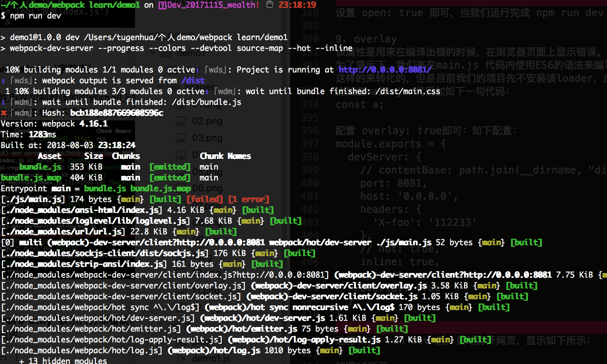Viewport: 607px width, 364px height.
Task: Click the 353 KiB size value
Action: 86,167
